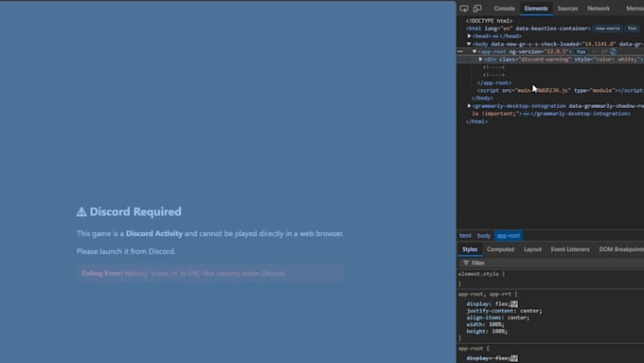
Task: Open the Sources tab
Action: pyautogui.click(x=567, y=9)
